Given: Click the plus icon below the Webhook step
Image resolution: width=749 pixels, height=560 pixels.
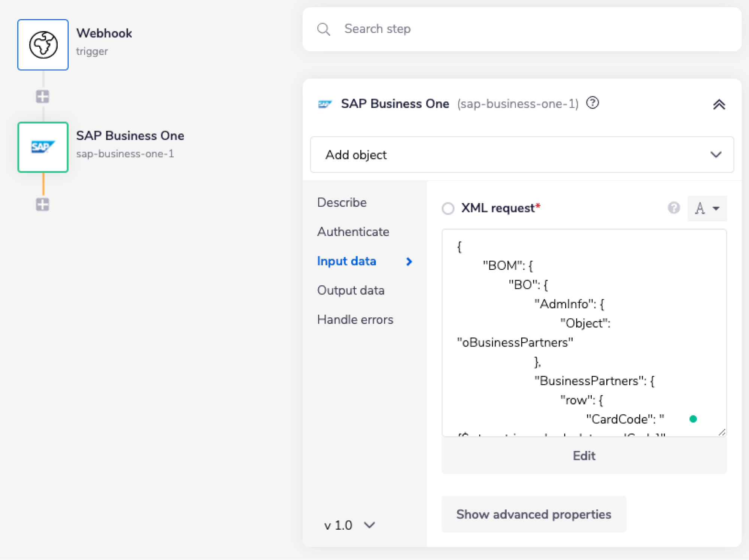Looking at the screenshot, I should (x=43, y=97).
